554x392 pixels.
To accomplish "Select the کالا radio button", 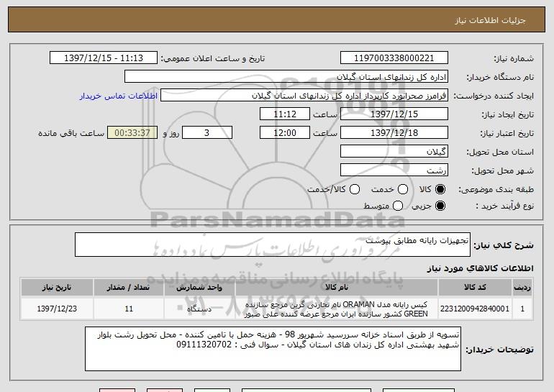I will click(x=440, y=189).
